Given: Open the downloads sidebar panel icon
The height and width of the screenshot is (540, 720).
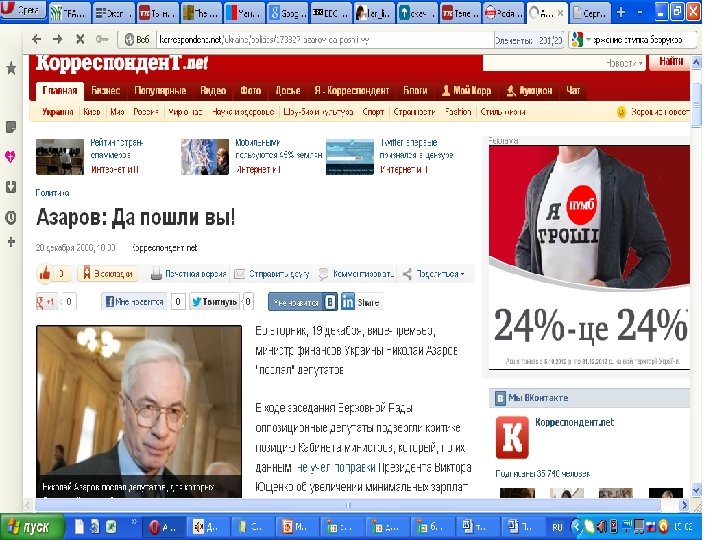Looking at the screenshot, I should (11, 187).
